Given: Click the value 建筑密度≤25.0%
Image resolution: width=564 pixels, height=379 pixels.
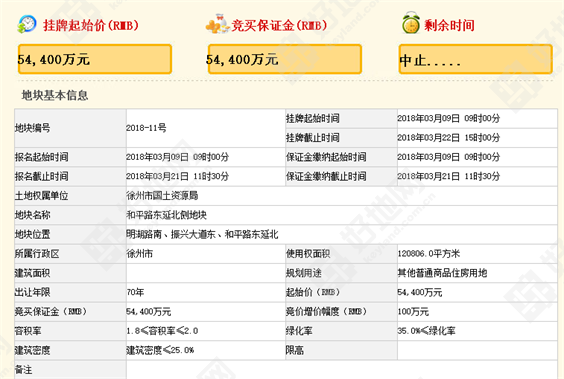Looking at the screenshot, I should 160,351.
